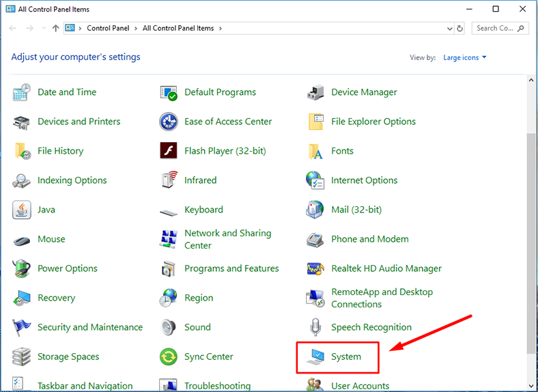Click the vertical scrollbar thumb
538x392 pixels.
point(531,243)
